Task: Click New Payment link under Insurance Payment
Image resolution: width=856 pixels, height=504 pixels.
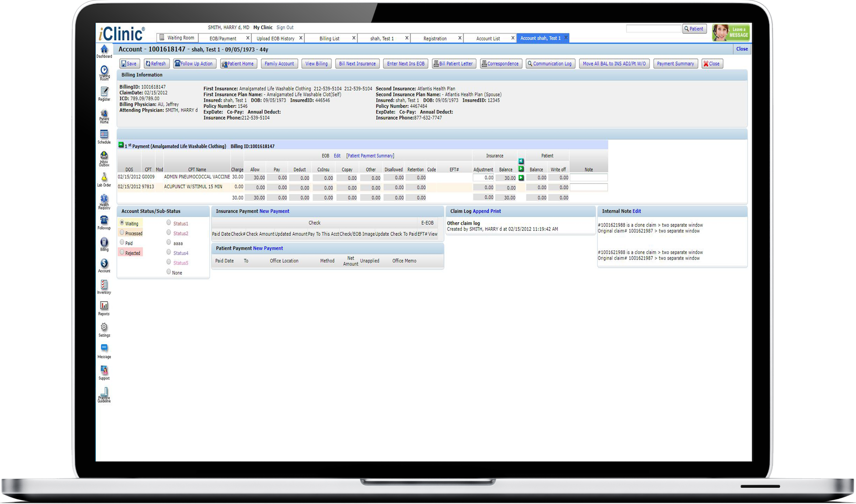Action: pyautogui.click(x=274, y=211)
